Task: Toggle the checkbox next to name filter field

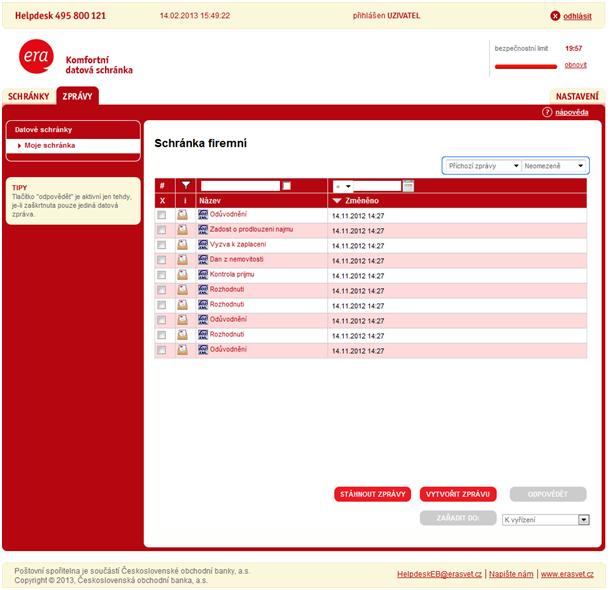Action: pos(288,186)
